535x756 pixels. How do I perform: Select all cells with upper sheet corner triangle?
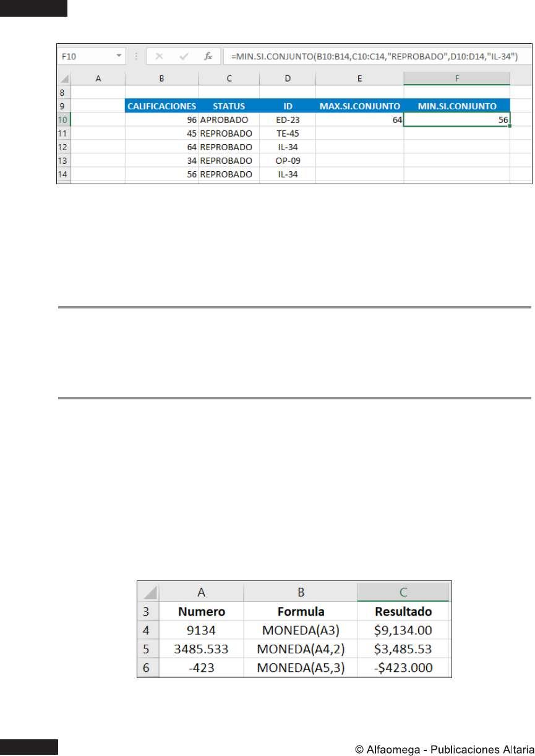(x=64, y=79)
